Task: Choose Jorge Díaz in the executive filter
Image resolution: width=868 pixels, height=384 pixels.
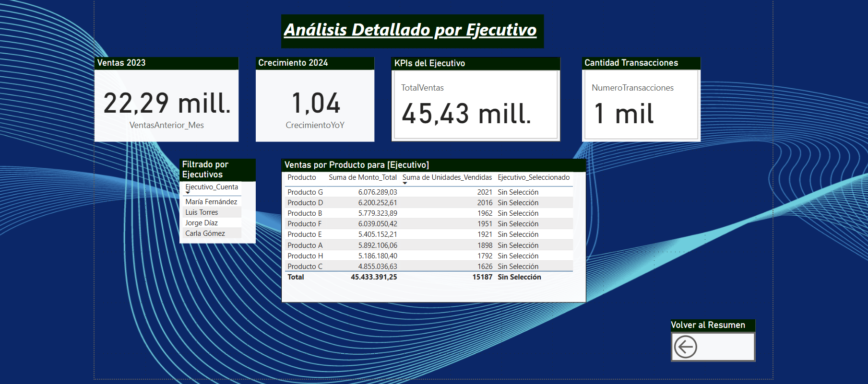Action: (x=202, y=223)
